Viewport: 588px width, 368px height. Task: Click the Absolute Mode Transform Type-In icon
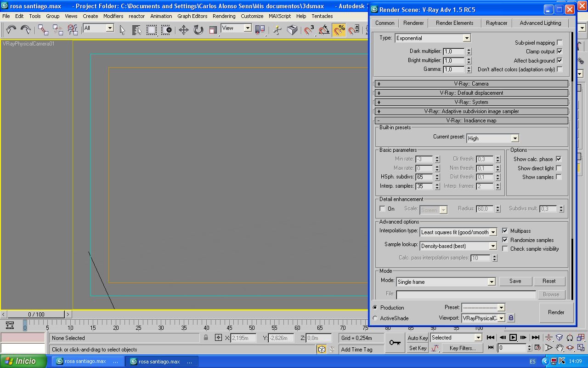218,338
